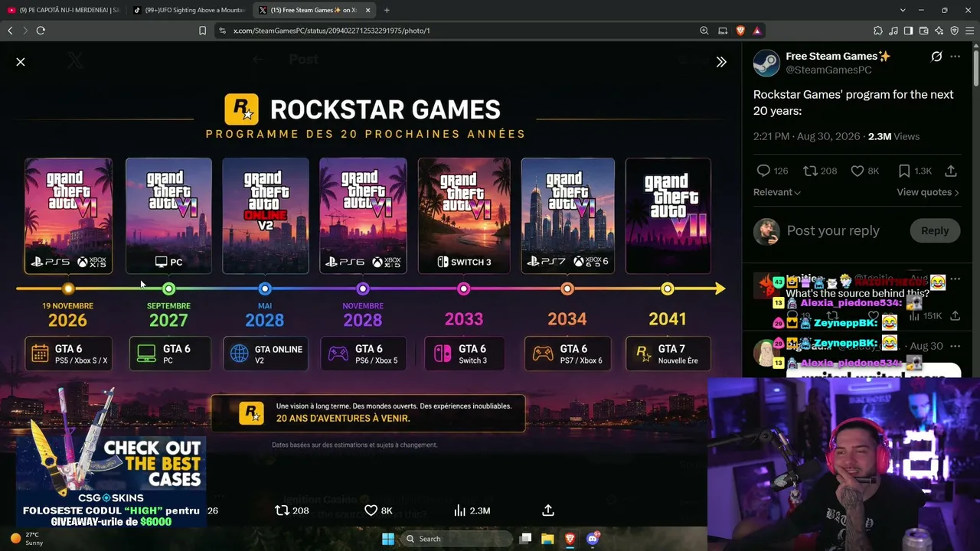Open the tab search dropdown chevron
Screen dimensions: 980x551
point(903,10)
